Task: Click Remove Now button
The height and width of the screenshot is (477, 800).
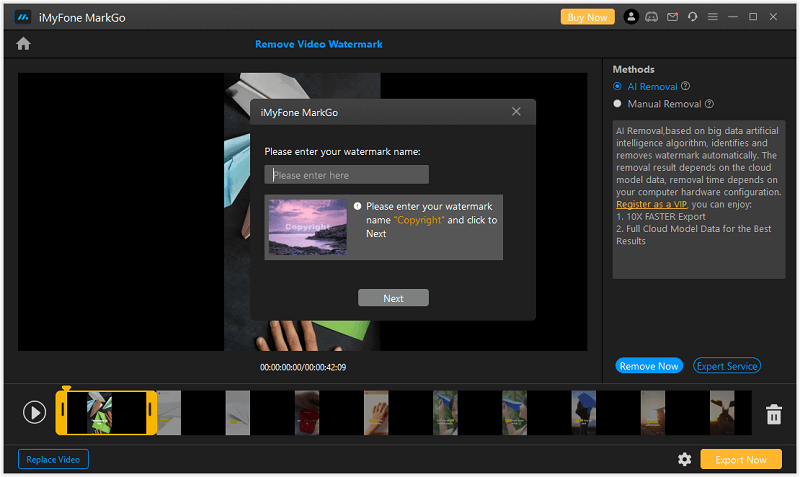Action: (x=649, y=366)
